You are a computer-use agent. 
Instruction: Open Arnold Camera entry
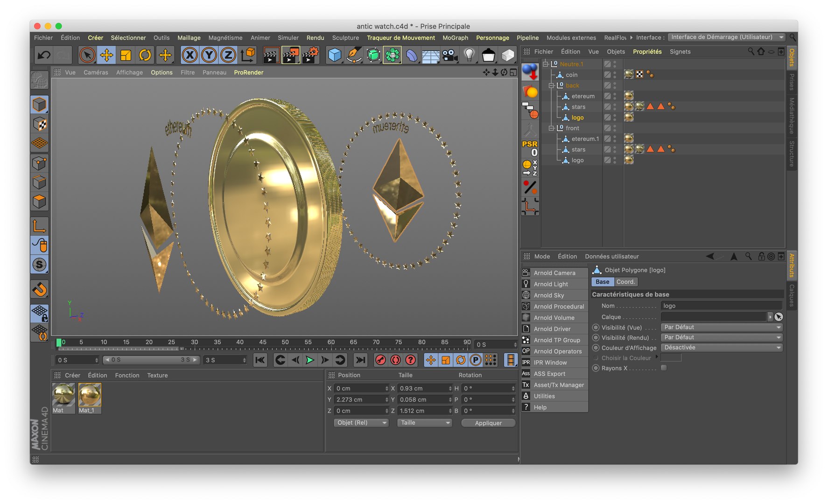[554, 273]
